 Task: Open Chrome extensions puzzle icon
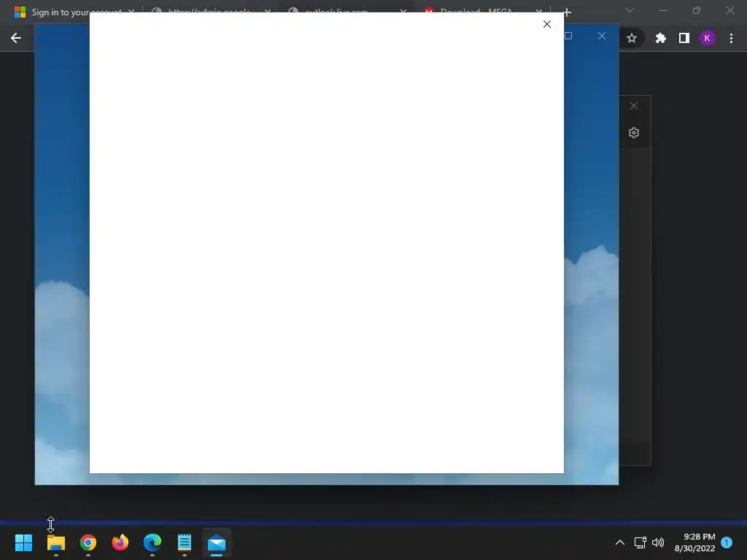tap(660, 38)
